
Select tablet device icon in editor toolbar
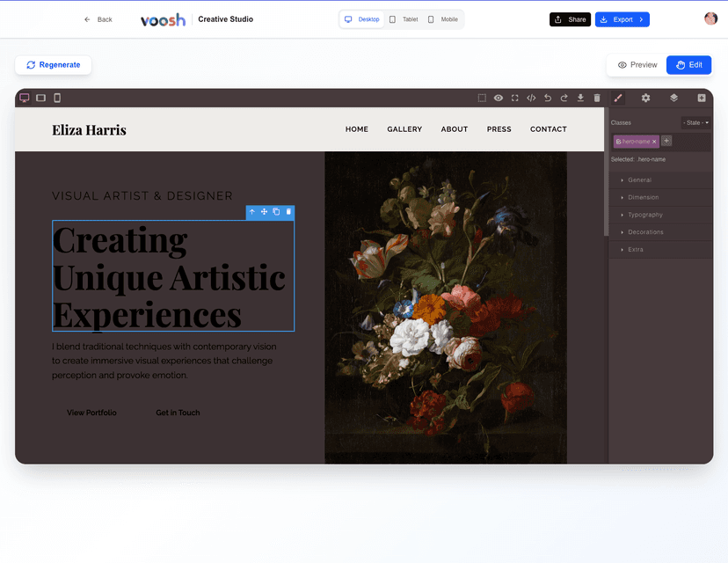[40, 98]
